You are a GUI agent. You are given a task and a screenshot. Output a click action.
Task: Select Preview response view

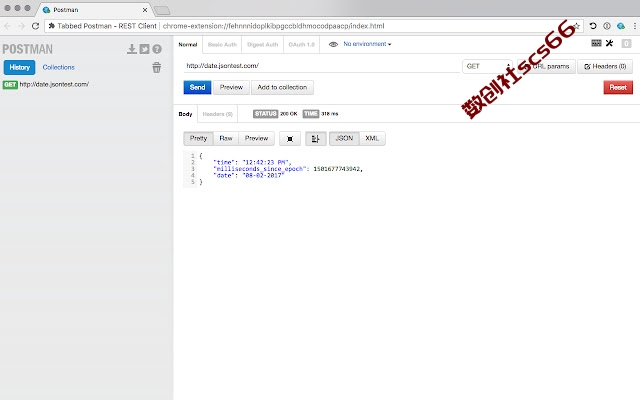(x=256, y=138)
